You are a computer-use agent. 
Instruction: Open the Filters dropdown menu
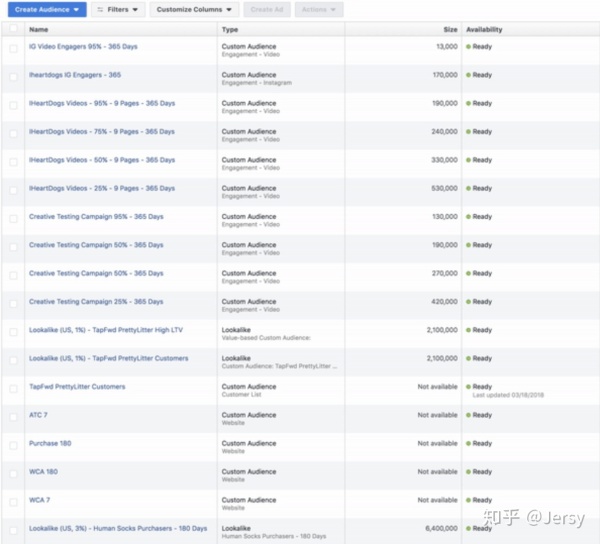[118, 9]
